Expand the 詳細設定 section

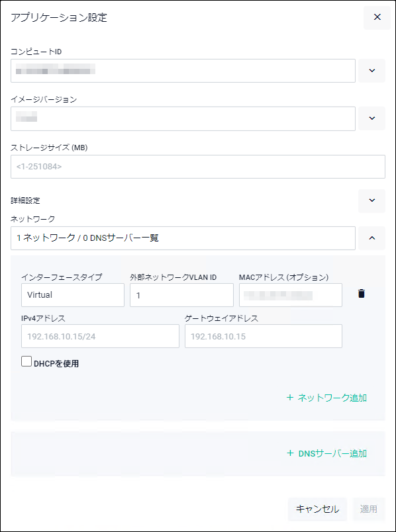point(372,201)
